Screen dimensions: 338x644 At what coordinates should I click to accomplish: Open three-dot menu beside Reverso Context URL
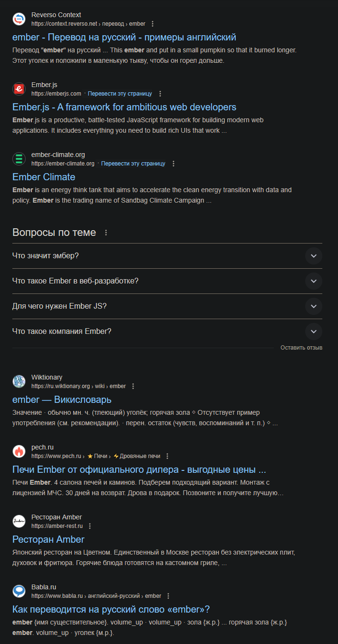tap(153, 24)
